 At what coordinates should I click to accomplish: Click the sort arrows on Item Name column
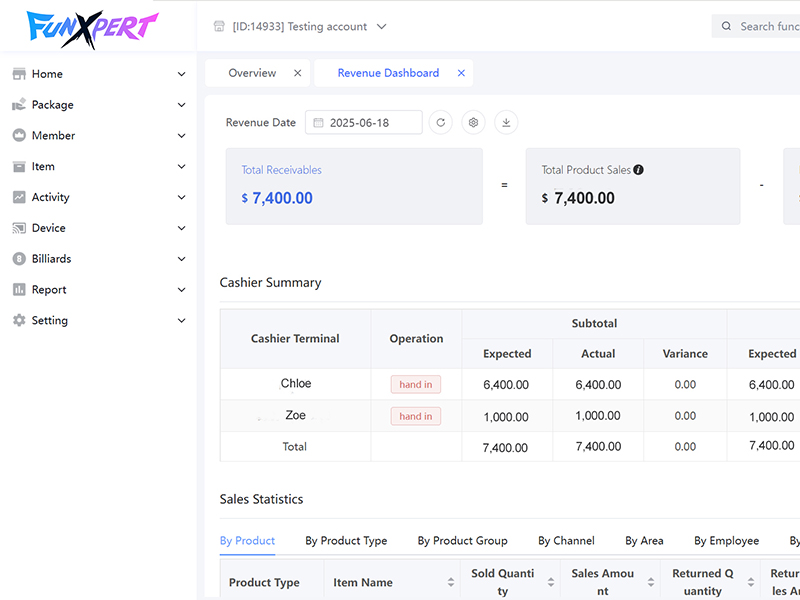(451, 582)
